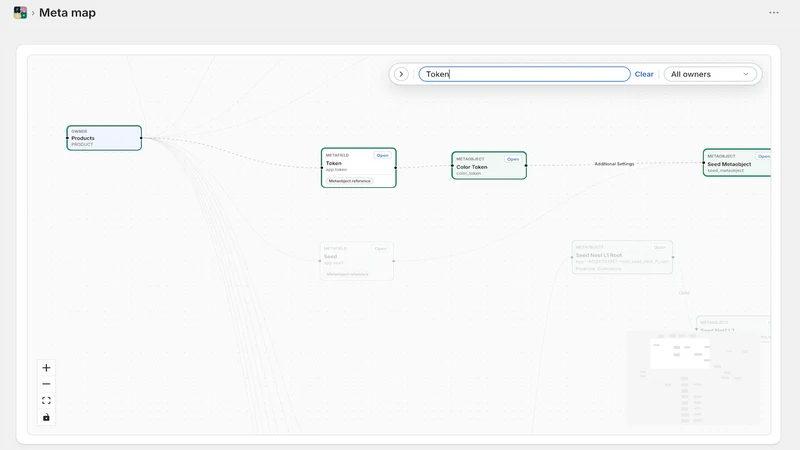This screenshot has width=800, height=450.
Task: Click the minimap overview panel
Action: (693, 378)
